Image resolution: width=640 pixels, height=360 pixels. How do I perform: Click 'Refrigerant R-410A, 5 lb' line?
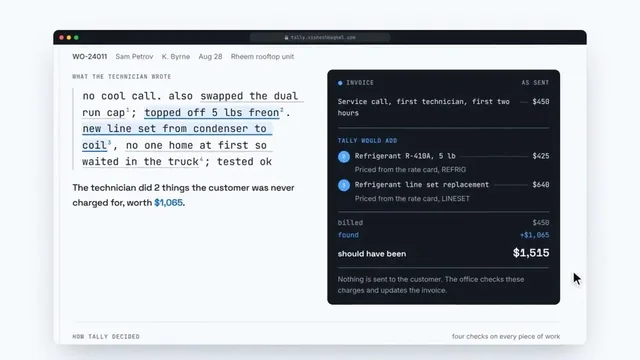point(405,156)
